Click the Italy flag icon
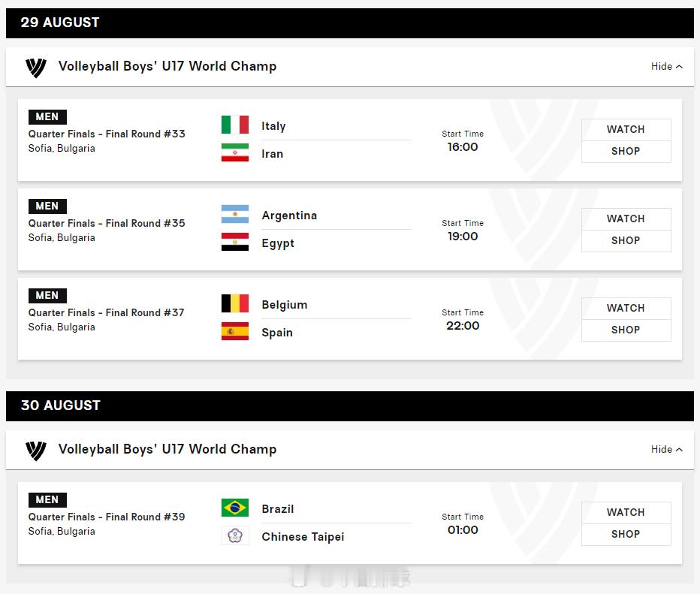 pyautogui.click(x=235, y=125)
